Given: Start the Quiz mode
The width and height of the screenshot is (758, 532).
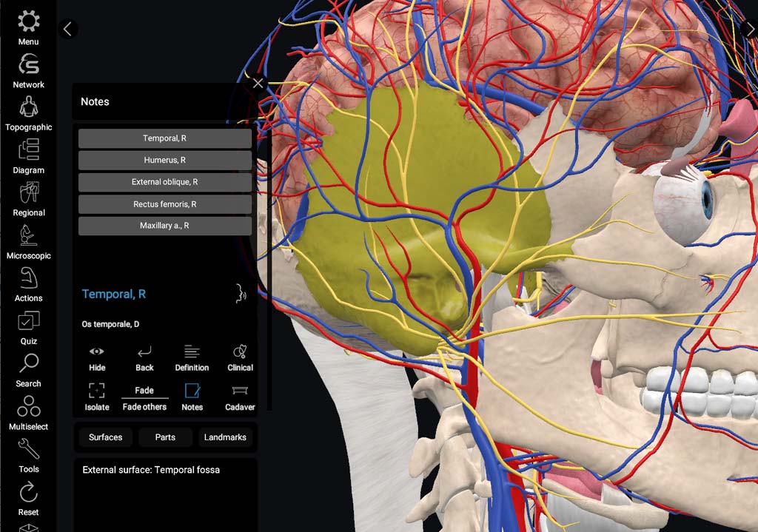Looking at the screenshot, I should coord(29,328).
